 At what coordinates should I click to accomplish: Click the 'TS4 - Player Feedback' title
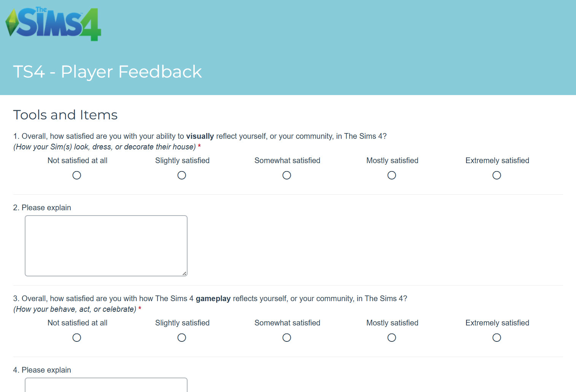click(107, 72)
